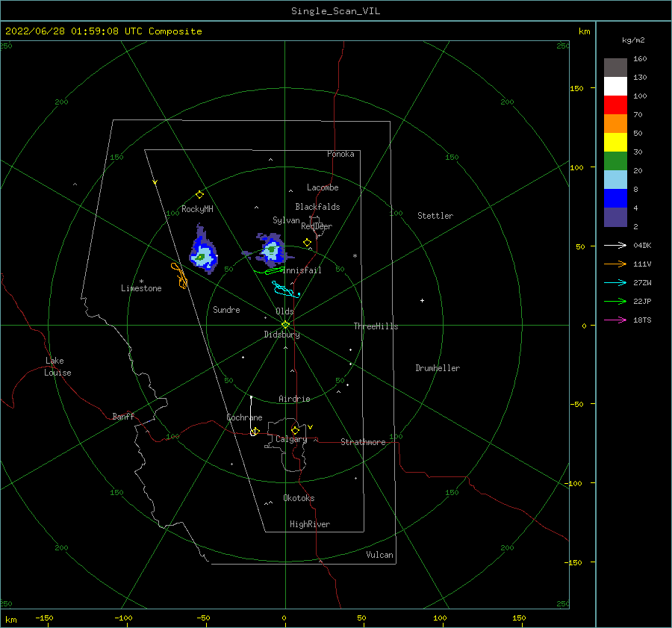The image size is (672, 628).
Task: Click the orange 111V track arrow icon
Action: click(x=615, y=264)
